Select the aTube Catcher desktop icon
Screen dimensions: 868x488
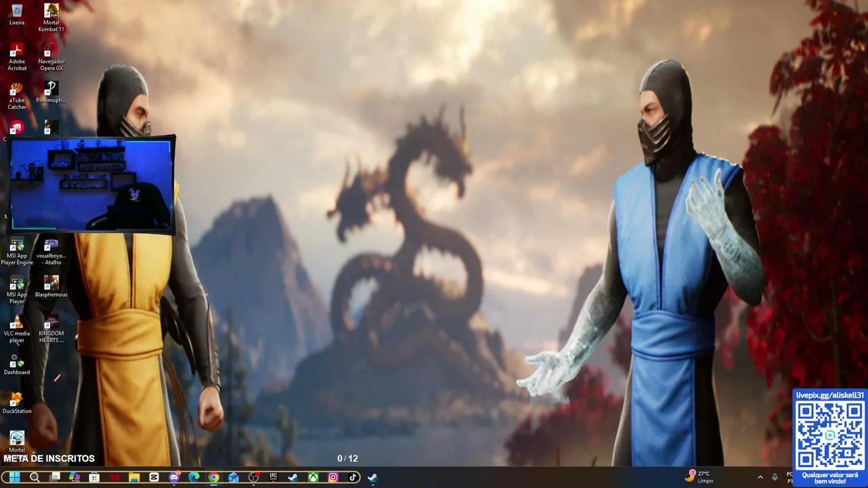(17, 96)
